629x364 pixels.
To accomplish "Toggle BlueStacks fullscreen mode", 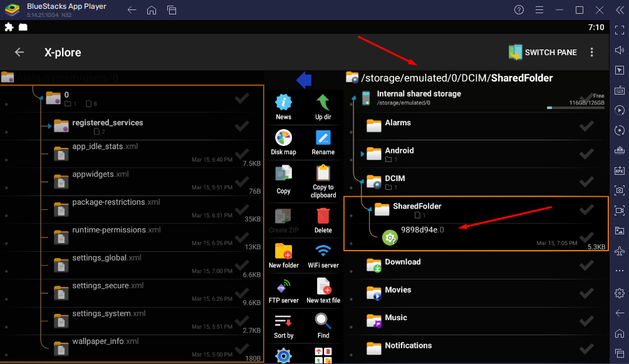I will pos(620,30).
